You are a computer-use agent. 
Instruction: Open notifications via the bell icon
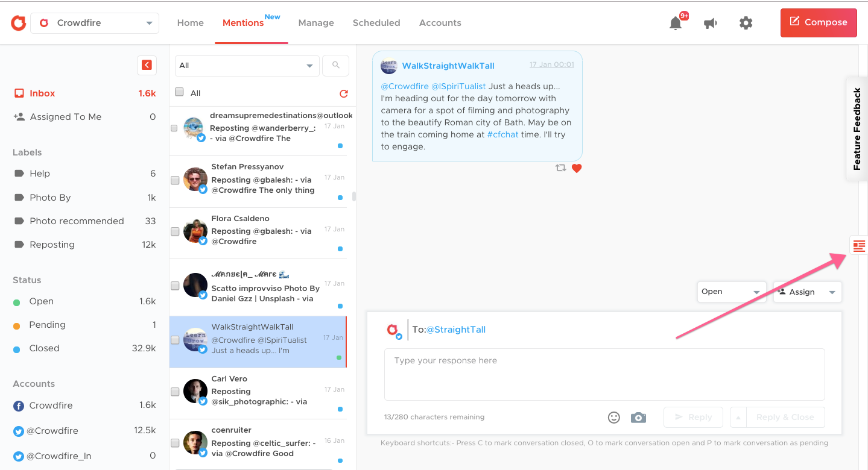pyautogui.click(x=676, y=22)
